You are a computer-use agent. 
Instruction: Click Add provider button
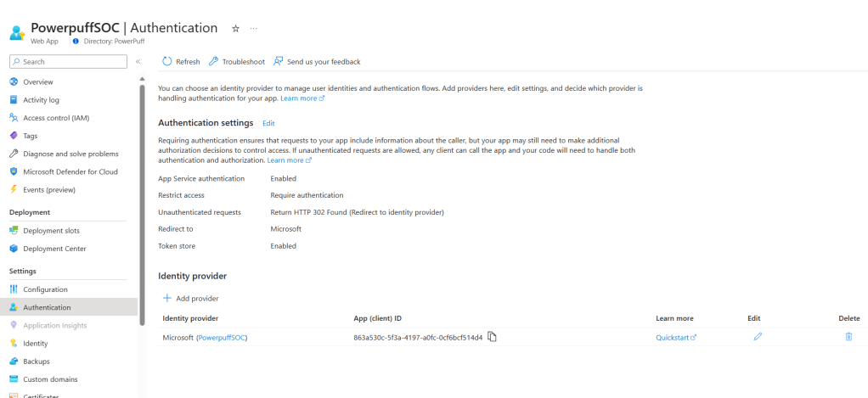point(191,298)
